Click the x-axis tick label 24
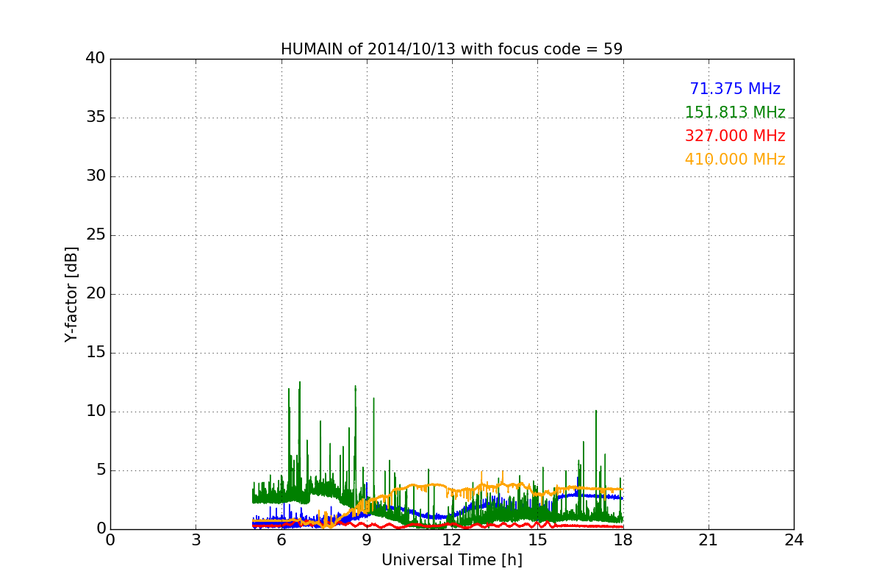This screenshot has width=882, height=588. [794, 540]
